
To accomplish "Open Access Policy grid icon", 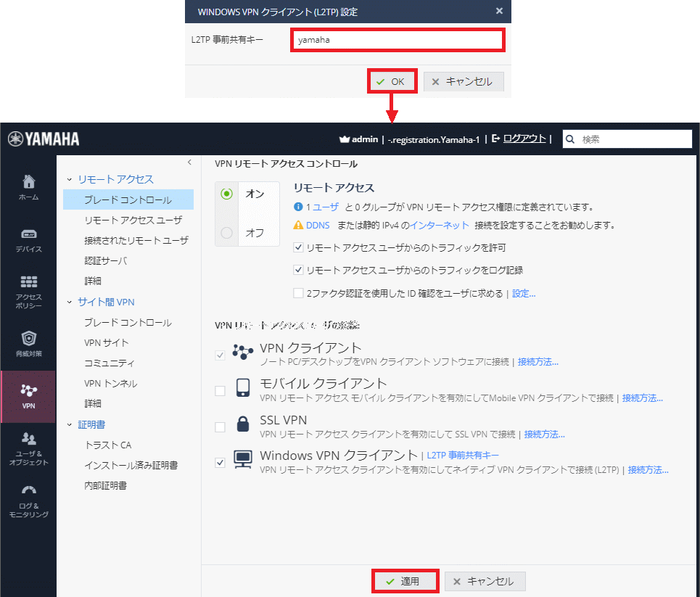I will click(x=28, y=282).
